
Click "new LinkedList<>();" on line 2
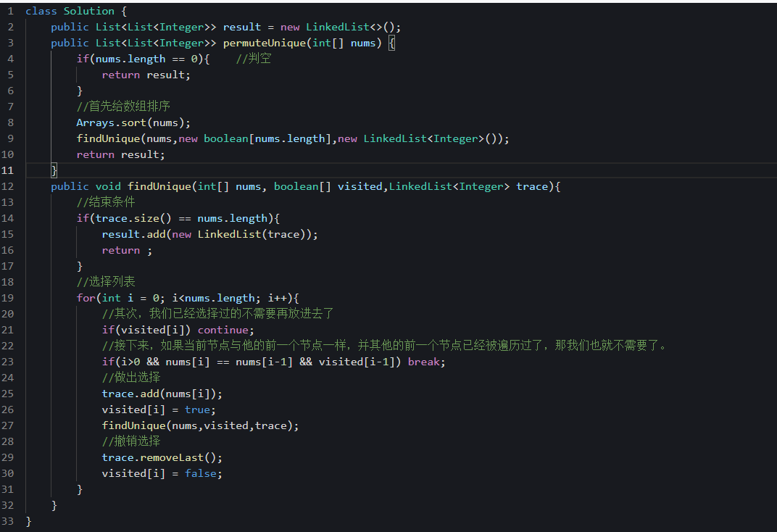click(341, 28)
